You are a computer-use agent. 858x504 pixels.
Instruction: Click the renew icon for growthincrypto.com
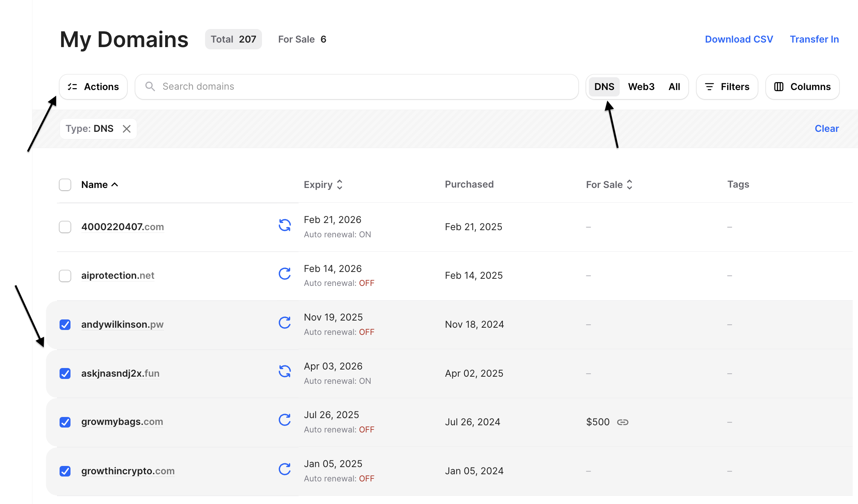(x=285, y=469)
